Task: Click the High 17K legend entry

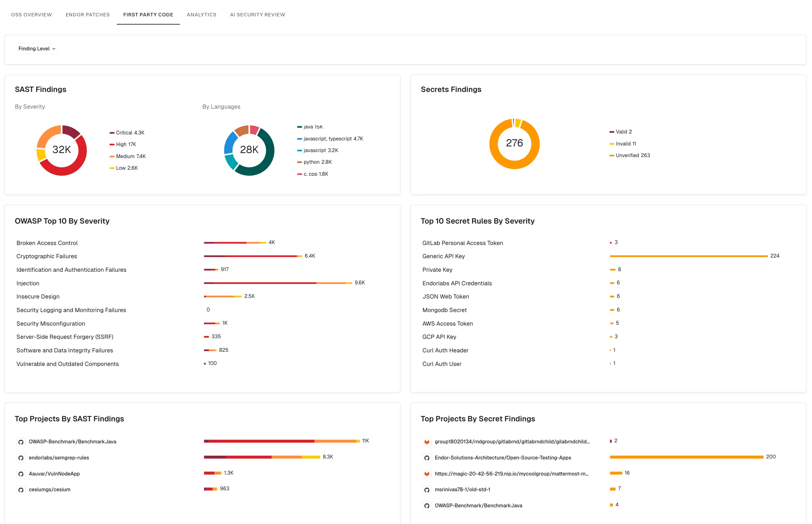Action: click(123, 144)
